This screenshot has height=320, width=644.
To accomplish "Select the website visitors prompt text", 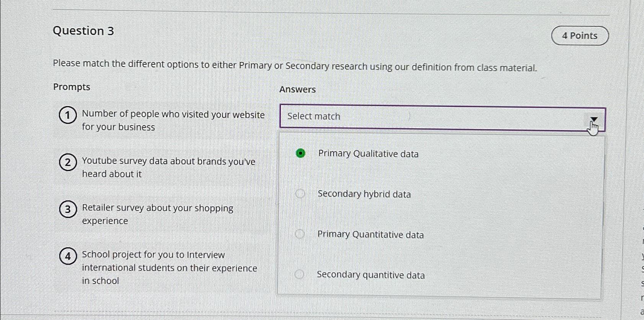I will tap(173, 121).
